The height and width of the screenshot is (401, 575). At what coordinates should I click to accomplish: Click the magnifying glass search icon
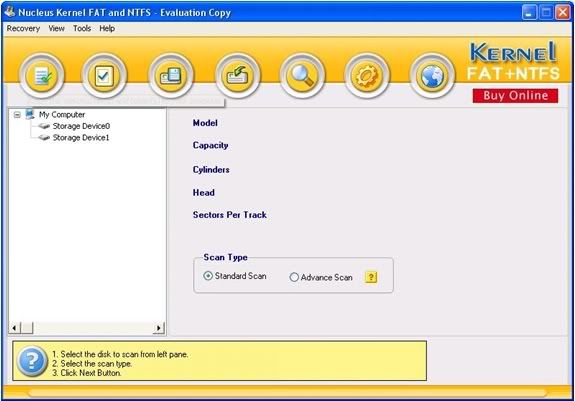pyautogui.click(x=302, y=76)
